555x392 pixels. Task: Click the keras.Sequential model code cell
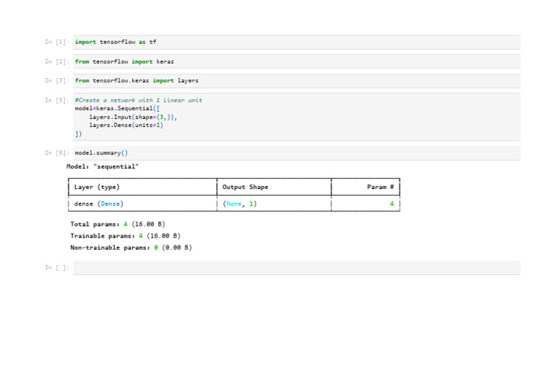click(x=296, y=117)
